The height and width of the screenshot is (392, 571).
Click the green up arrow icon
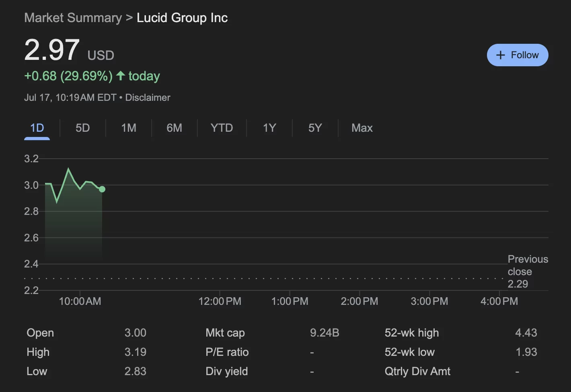[x=120, y=76]
